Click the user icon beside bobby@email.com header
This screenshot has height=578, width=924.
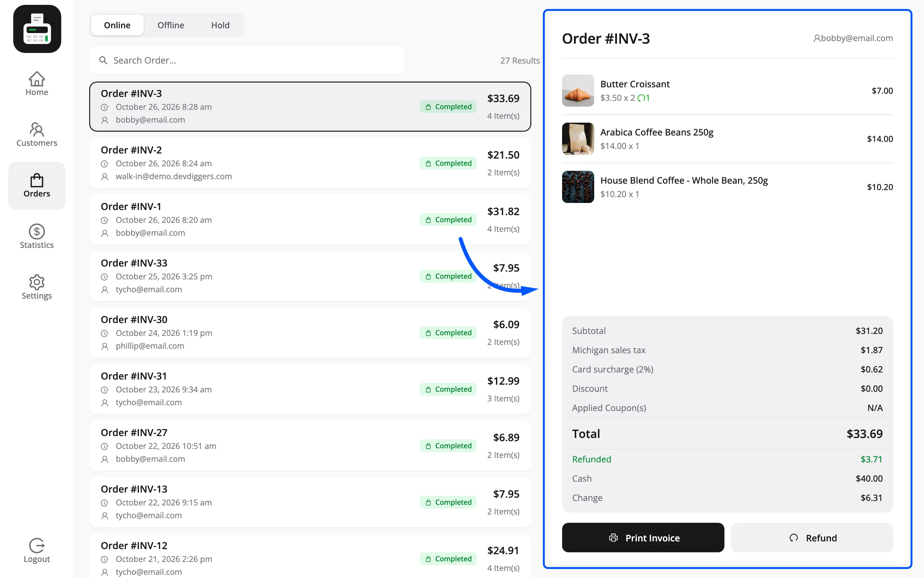point(817,38)
